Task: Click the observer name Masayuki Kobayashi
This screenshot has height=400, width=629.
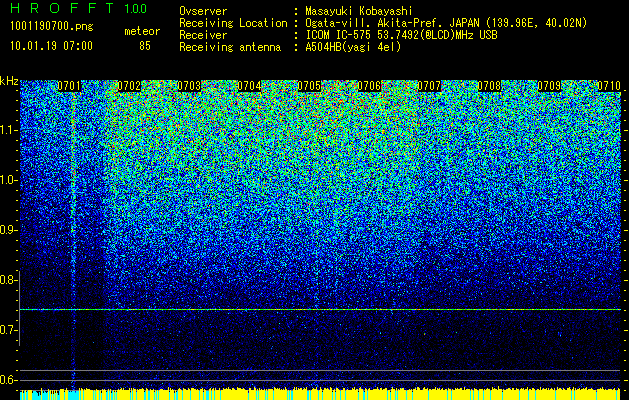Action: coord(359,11)
